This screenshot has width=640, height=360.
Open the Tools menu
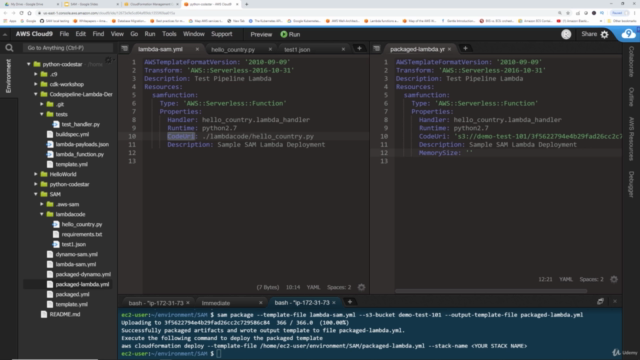coord(169,34)
